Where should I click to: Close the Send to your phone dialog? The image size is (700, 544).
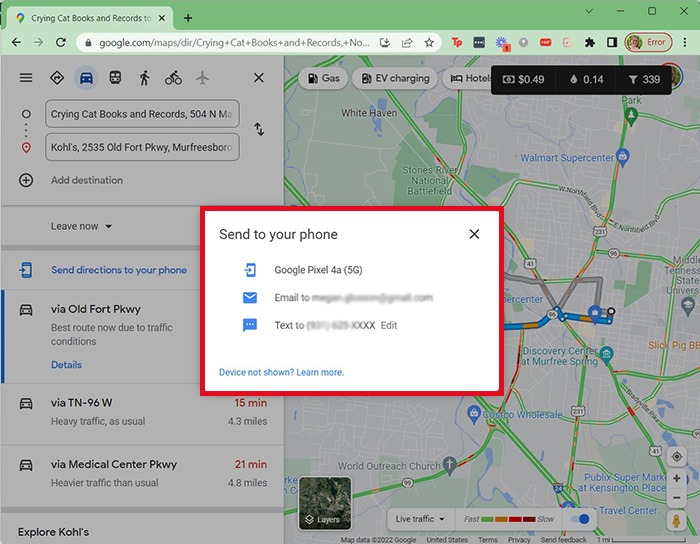point(474,234)
